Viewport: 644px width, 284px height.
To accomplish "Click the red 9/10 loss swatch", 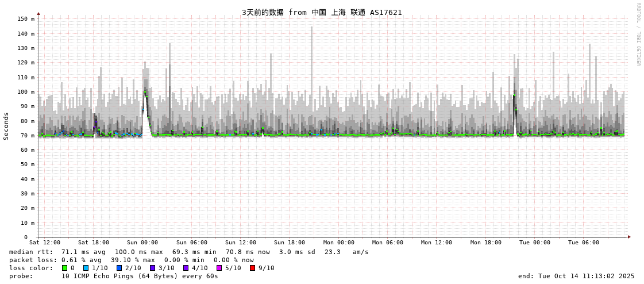I will (x=252, y=268).
